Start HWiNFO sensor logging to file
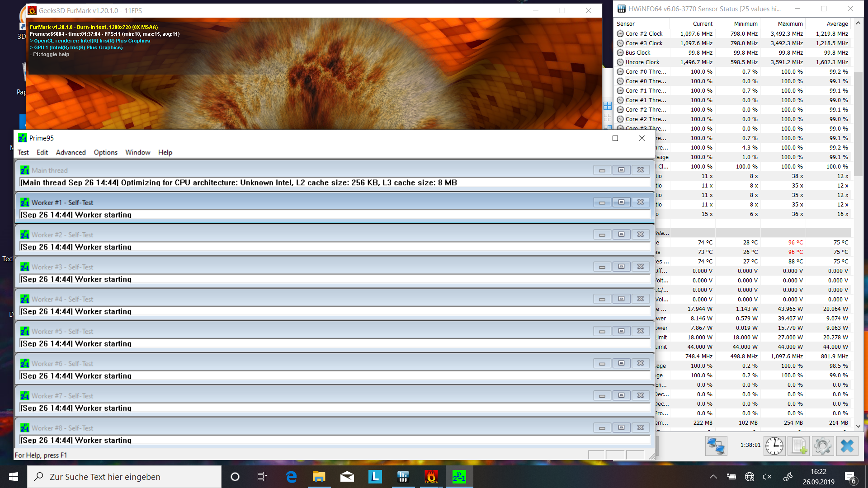This screenshot has height=488, width=868. click(x=798, y=446)
